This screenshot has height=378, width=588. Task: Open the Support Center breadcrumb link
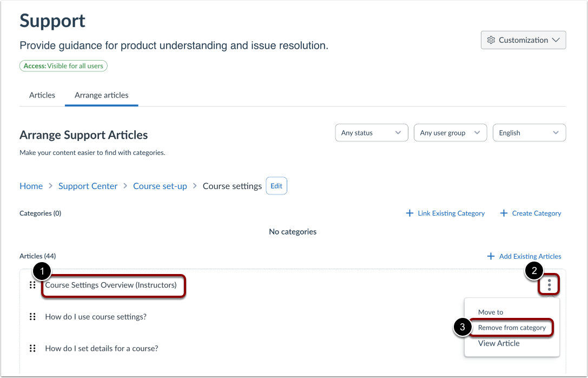pos(88,186)
